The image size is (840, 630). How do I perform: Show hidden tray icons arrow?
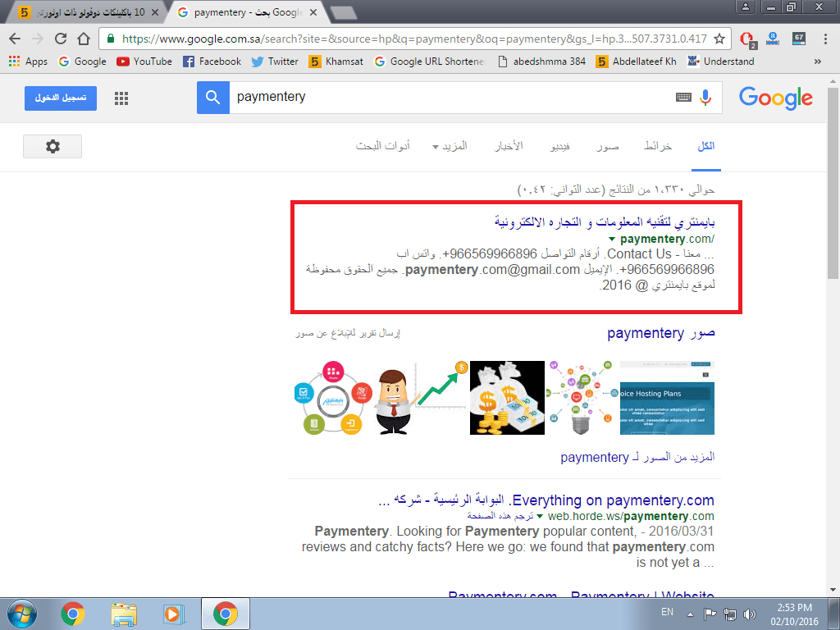[x=690, y=614]
